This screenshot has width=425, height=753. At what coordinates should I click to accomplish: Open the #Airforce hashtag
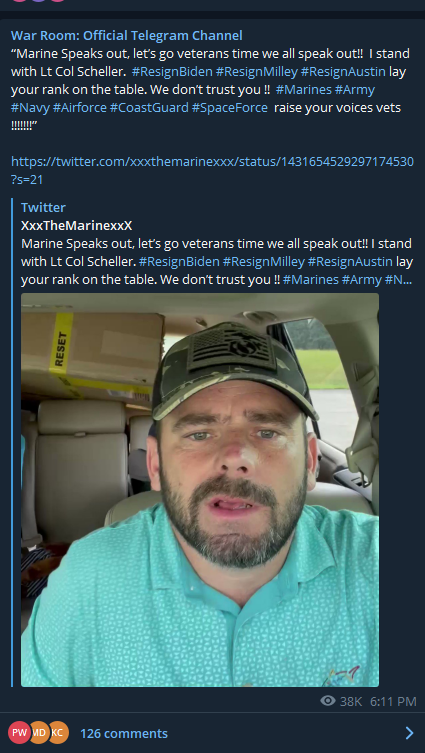(80, 108)
